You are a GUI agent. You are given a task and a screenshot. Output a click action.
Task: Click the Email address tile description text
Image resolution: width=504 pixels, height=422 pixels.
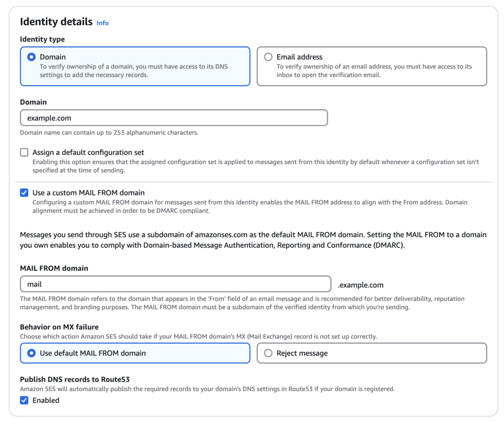coord(374,71)
